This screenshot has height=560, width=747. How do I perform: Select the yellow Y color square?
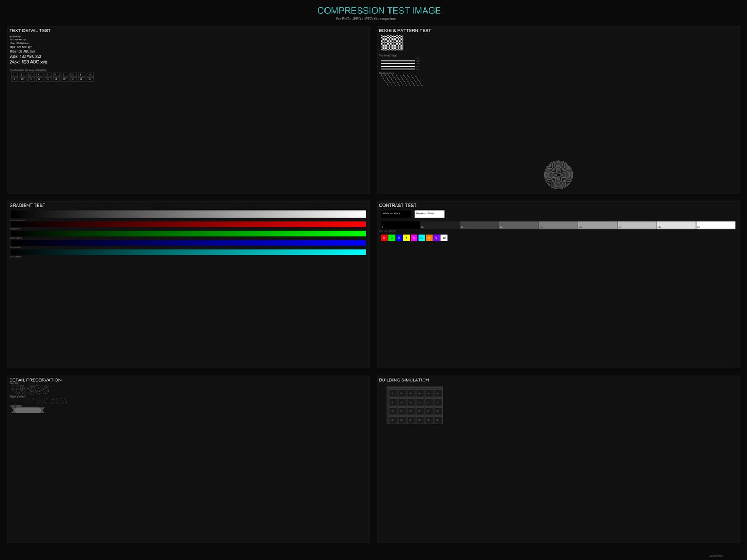click(x=406, y=238)
